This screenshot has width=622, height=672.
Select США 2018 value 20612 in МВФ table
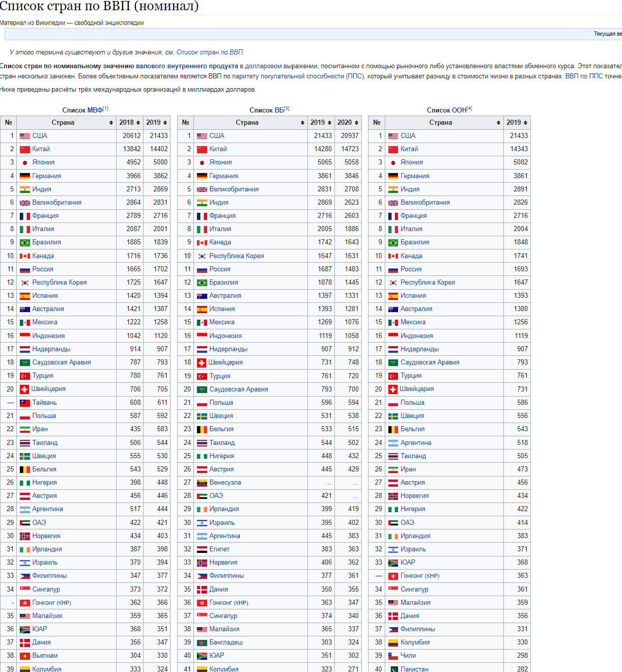click(132, 136)
